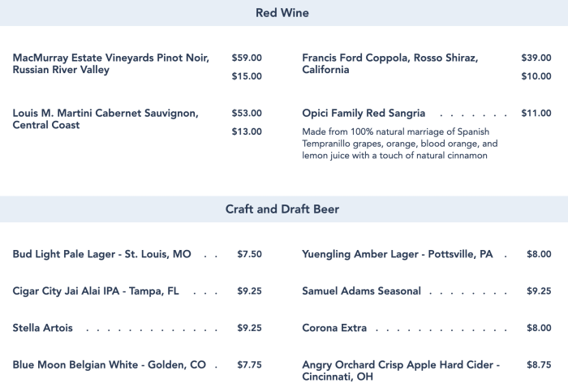Select Angry Orchard Crisp Apple Hard Cider

click(401, 371)
